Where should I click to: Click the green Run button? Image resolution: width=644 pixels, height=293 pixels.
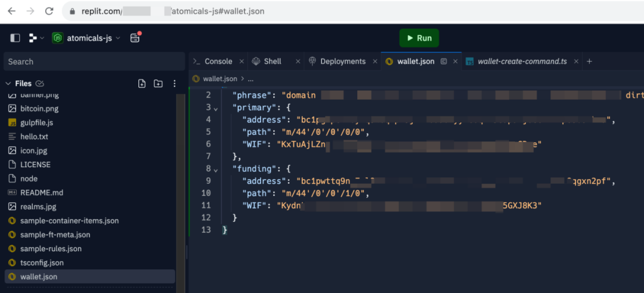[x=419, y=38]
